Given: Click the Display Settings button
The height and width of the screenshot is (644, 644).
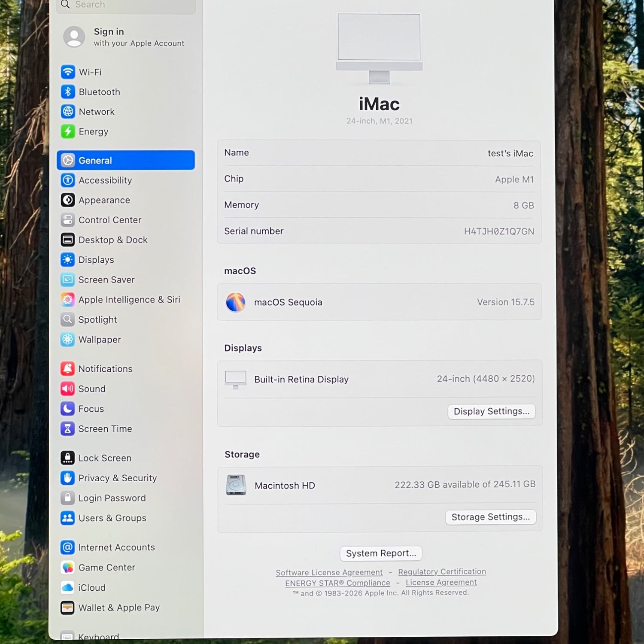Looking at the screenshot, I should coord(491,411).
